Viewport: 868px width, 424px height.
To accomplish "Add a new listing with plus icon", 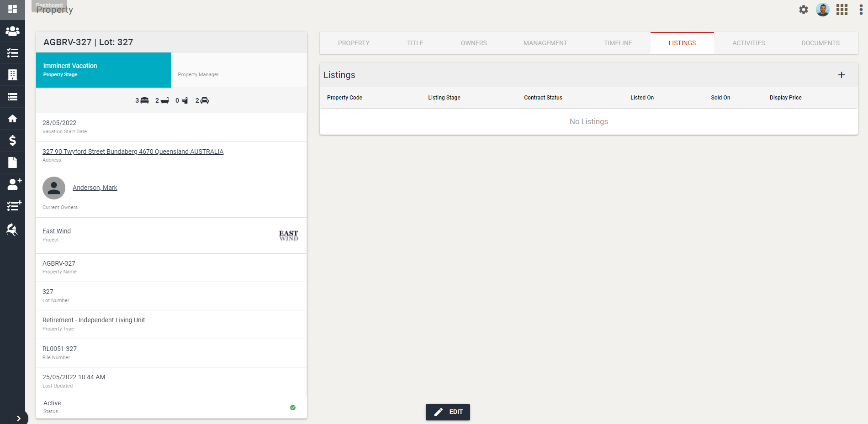I will 841,75.
